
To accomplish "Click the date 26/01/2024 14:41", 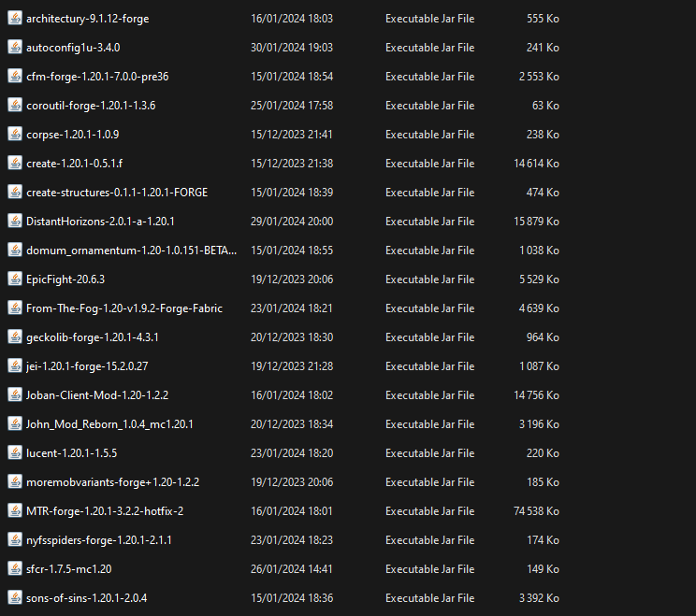I will pos(292,569).
